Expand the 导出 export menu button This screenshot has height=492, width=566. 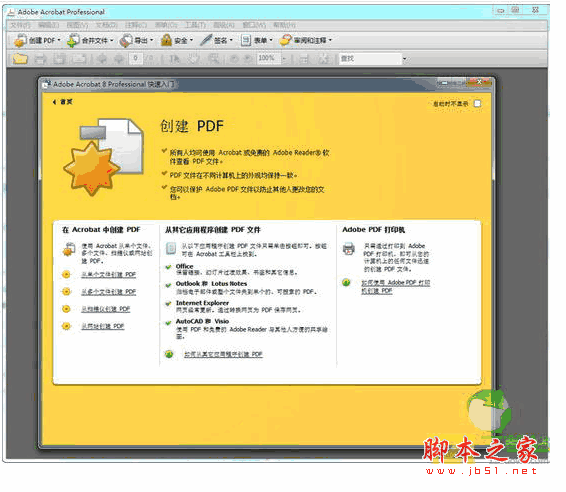(x=136, y=40)
